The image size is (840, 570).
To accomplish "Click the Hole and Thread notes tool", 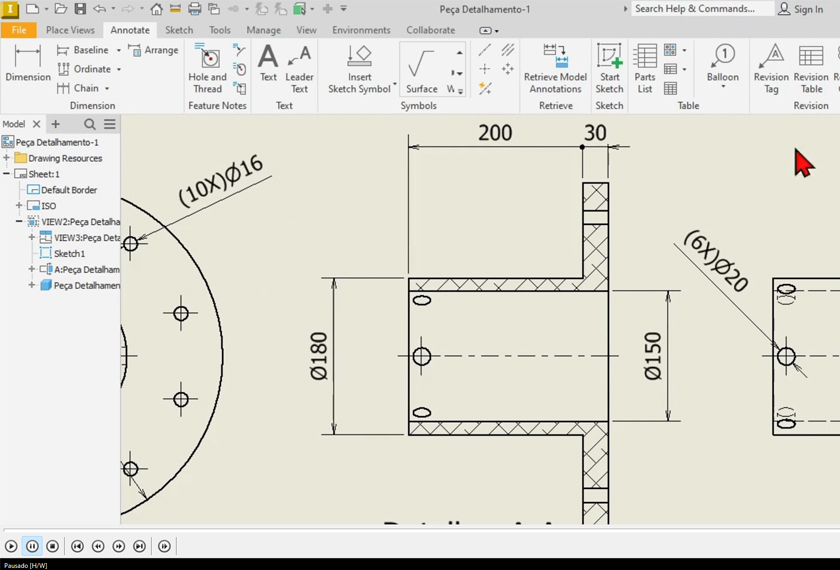I will click(x=207, y=68).
